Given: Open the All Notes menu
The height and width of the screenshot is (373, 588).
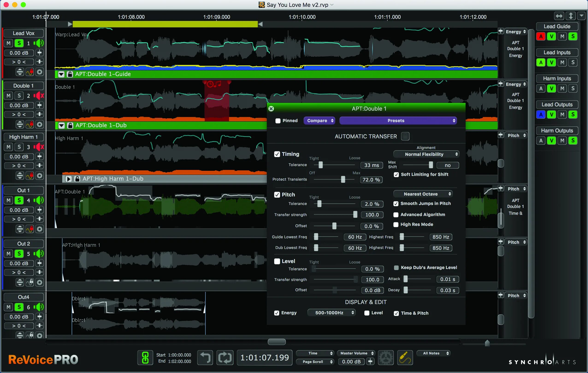Looking at the screenshot, I should pyautogui.click(x=433, y=353).
